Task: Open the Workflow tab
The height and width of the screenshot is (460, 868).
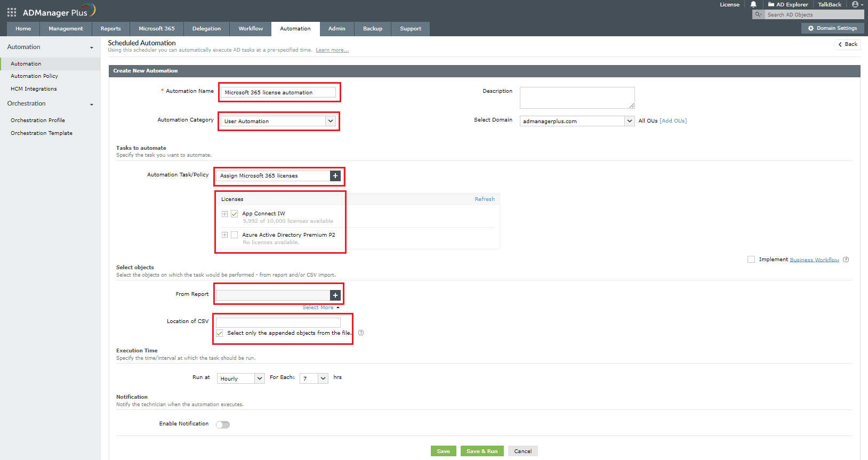Action: (x=251, y=29)
